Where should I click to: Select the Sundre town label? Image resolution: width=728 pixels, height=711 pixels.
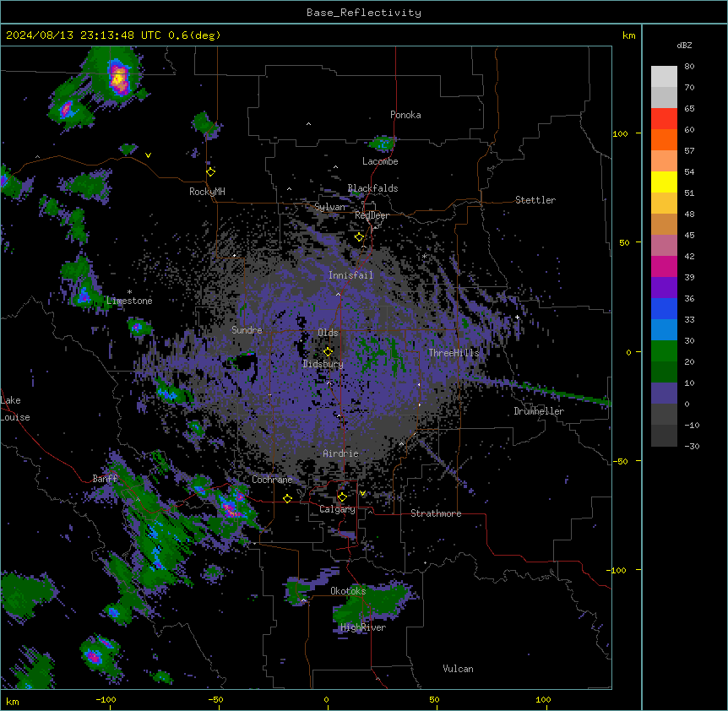tap(247, 330)
